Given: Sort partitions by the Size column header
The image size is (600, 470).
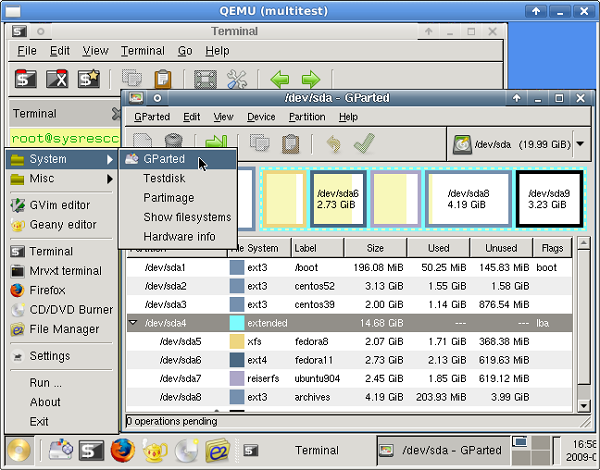Looking at the screenshot, I should pos(375,247).
